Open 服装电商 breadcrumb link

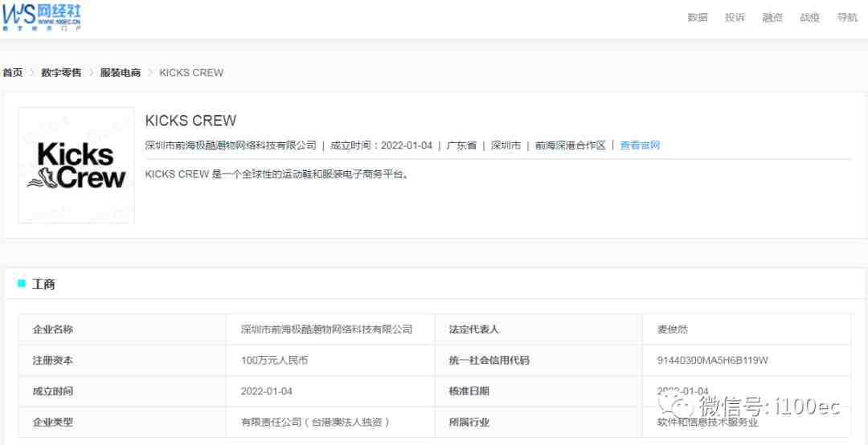[121, 72]
